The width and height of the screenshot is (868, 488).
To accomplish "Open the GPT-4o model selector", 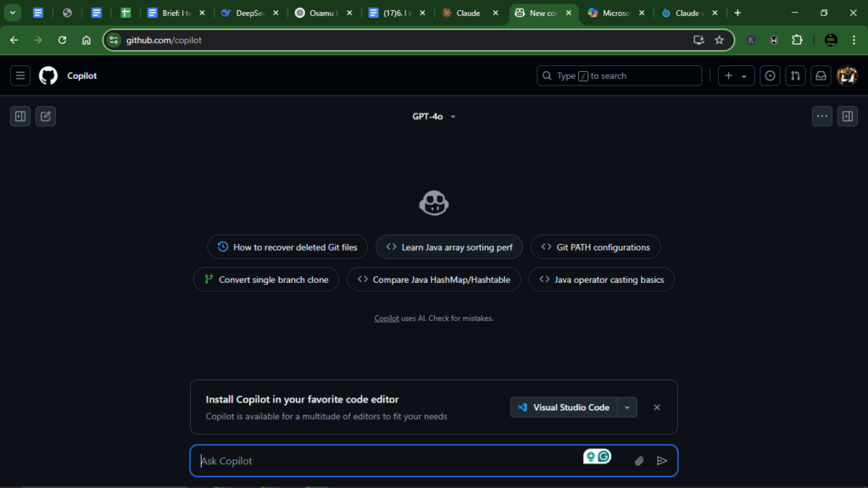I will [435, 117].
